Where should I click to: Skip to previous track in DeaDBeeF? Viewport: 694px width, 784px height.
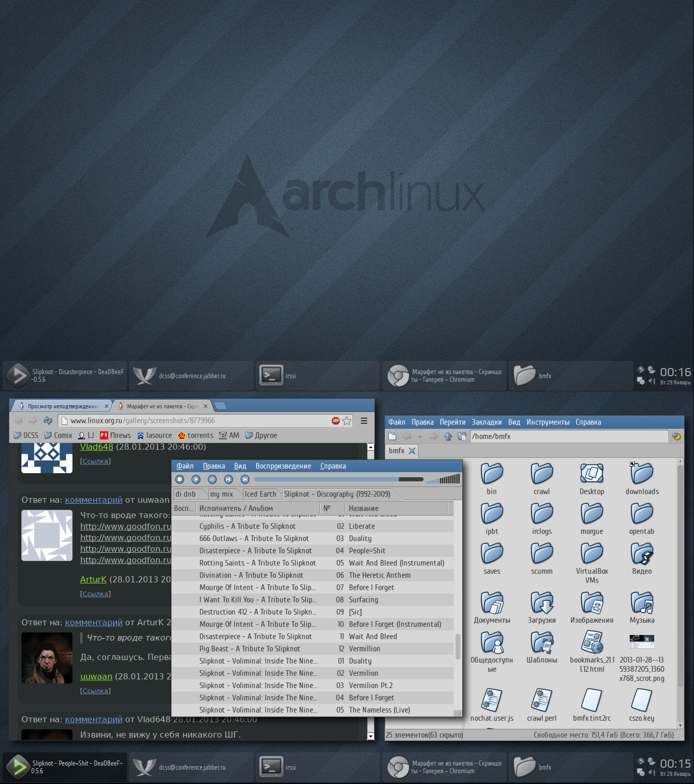tap(229, 479)
